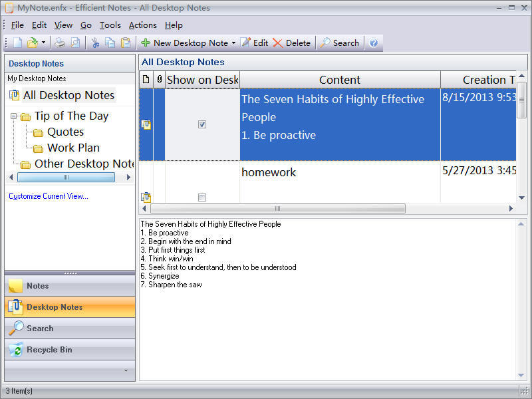
Task: Click the Print icon in toolbar
Action: (x=60, y=43)
